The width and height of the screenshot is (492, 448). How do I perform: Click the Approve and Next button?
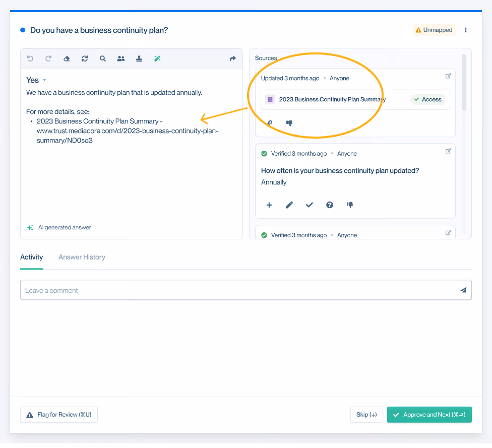tap(429, 415)
